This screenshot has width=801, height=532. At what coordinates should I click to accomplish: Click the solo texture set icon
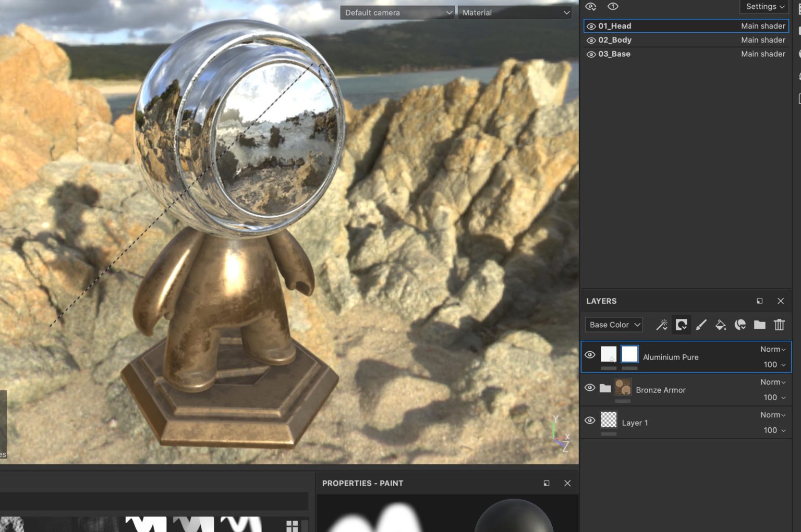[613, 6]
